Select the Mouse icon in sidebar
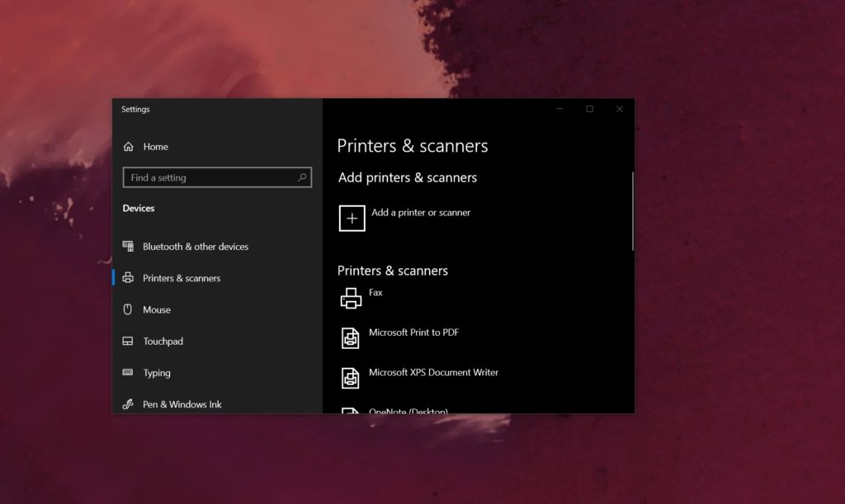The height and width of the screenshot is (504, 845). (x=129, y=309)
